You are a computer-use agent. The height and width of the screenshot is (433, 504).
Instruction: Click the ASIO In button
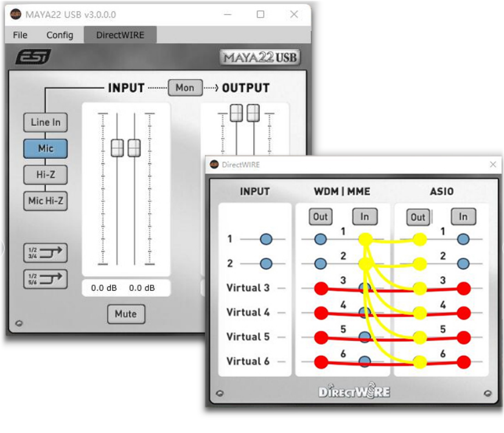463,217
